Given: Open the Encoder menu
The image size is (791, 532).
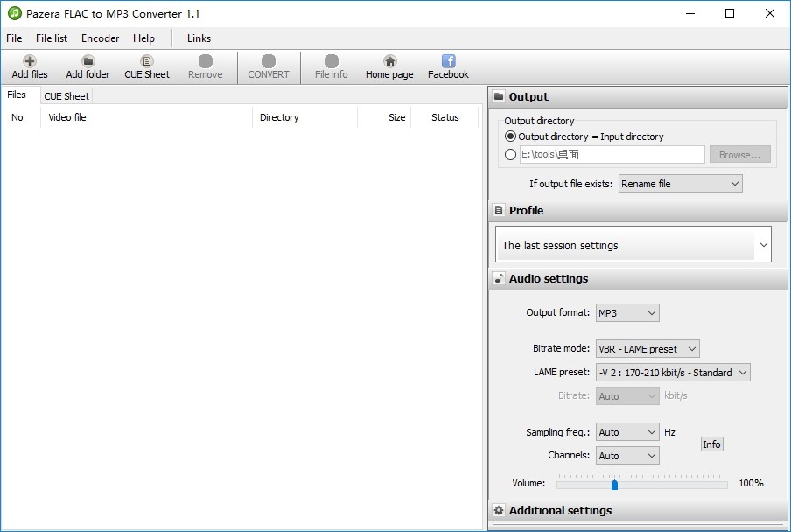Looking at the screenshot, I should [x=100, y=38].
